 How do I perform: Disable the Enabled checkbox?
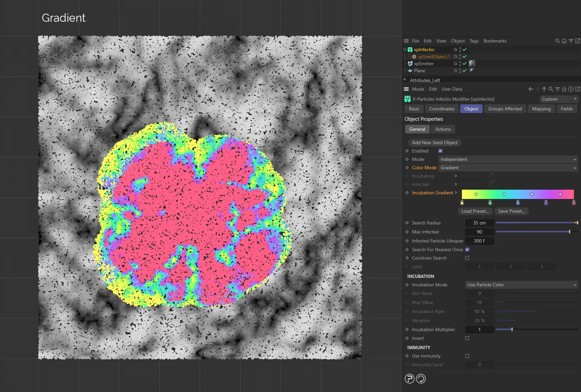point(440,151)
